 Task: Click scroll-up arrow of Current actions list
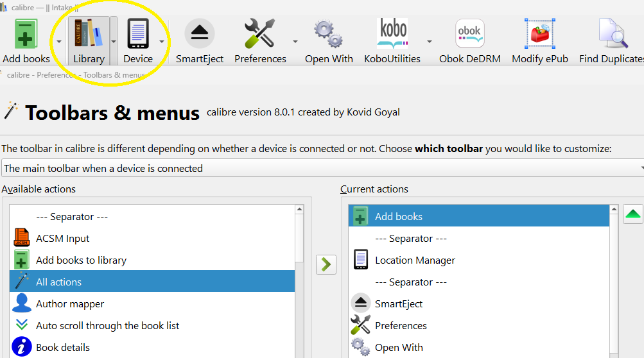(x=614, y=209)
